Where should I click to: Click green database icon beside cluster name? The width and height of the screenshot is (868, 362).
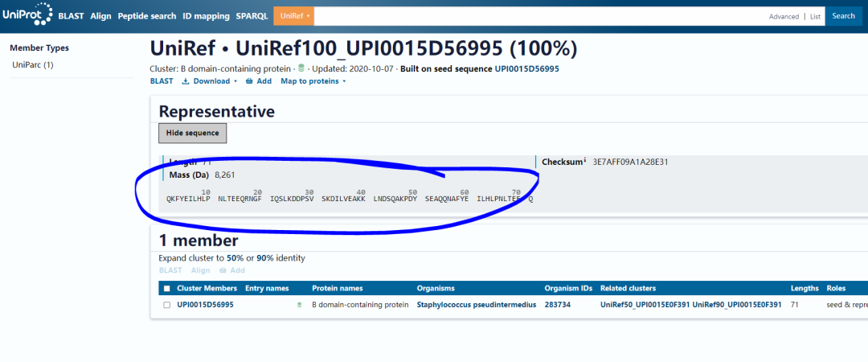coord(301,68)
